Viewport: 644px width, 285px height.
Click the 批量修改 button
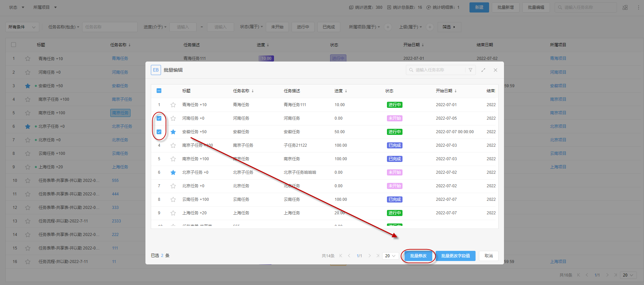point(418,256)
